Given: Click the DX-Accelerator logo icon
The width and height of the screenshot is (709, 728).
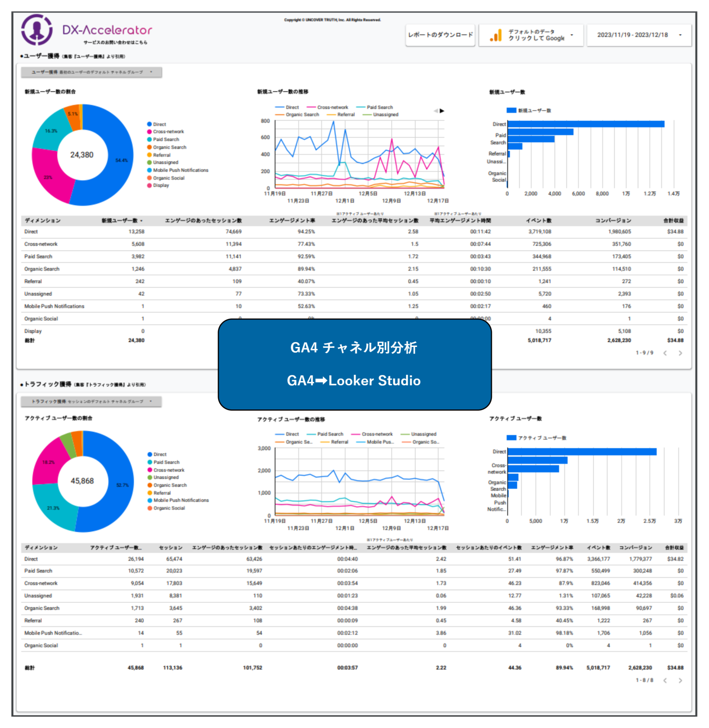Looking at the screenshot, I should point(37,30).
